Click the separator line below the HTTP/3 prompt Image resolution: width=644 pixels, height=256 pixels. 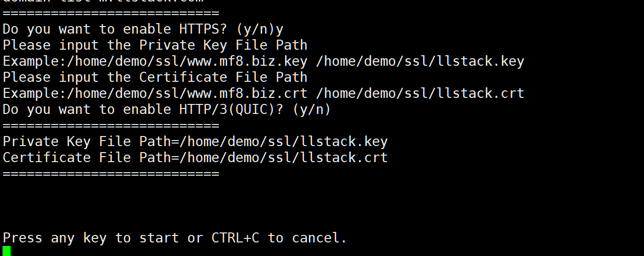[110, 125]
